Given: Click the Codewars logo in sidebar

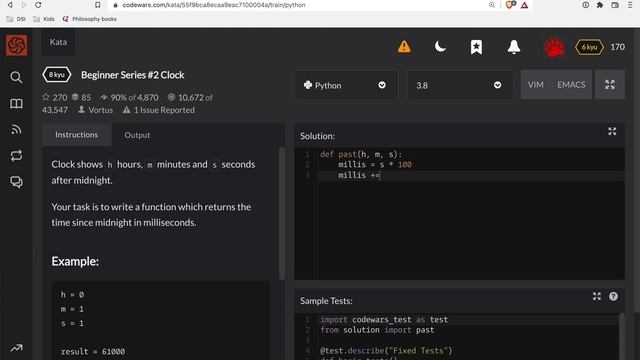Looking at the screenshot, I should point(17,45).
